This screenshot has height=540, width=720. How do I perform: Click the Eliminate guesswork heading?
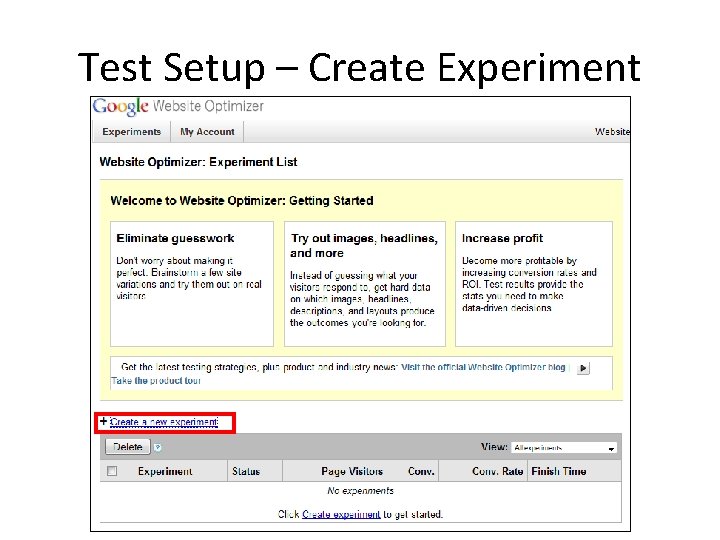[175, 238]
